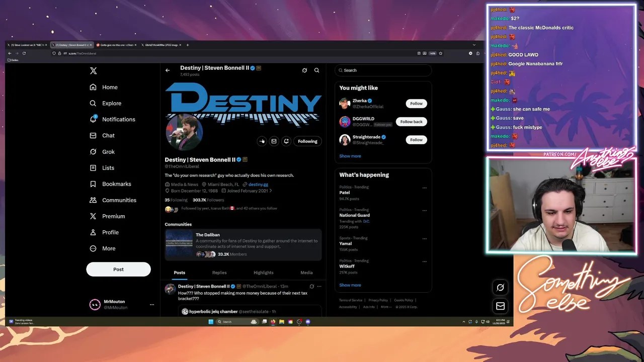This screenshot has width=644, height=362.
Task: Open Chat from the sidebar
Action: (x=102, y=135)
